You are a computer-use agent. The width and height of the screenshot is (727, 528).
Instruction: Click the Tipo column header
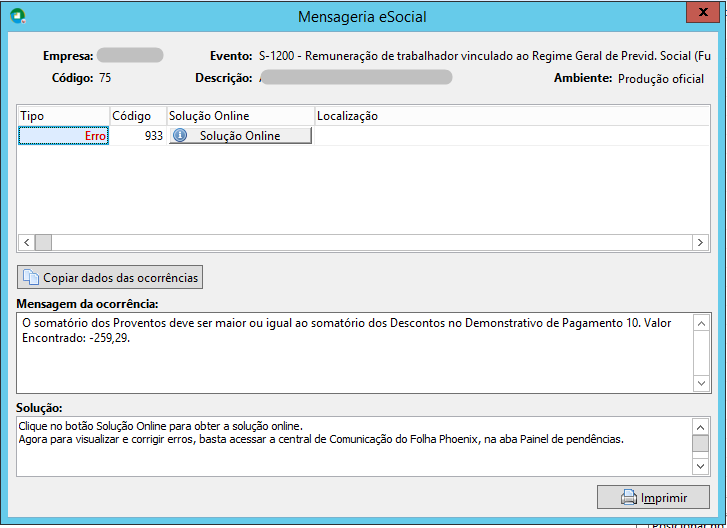point(64,116)
